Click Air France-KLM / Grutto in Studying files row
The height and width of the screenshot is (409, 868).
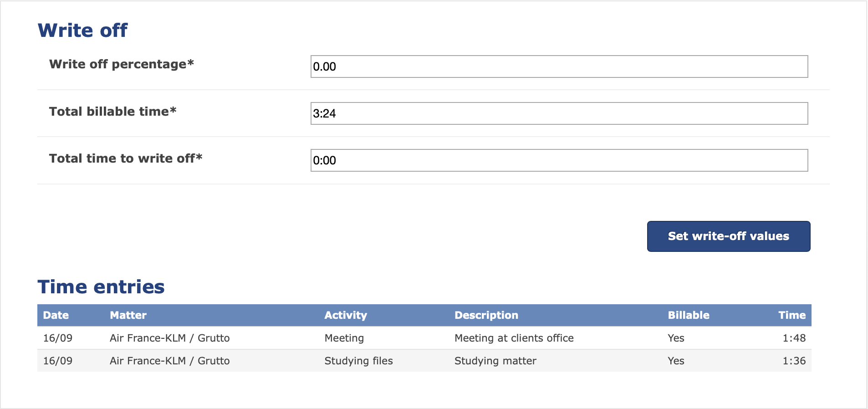pyautogui.click(x=170, y=361)
